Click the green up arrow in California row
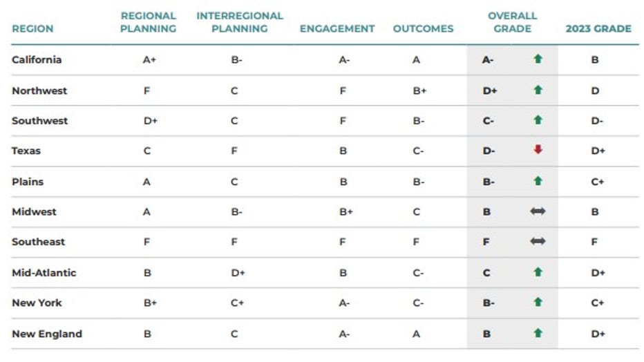 [x=538, y=59]
